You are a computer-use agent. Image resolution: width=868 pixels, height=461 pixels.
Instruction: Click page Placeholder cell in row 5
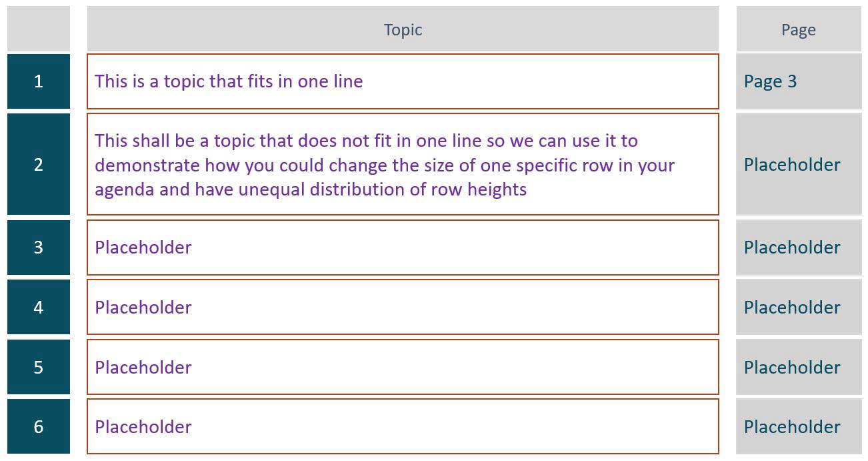(x=799, y=367)
